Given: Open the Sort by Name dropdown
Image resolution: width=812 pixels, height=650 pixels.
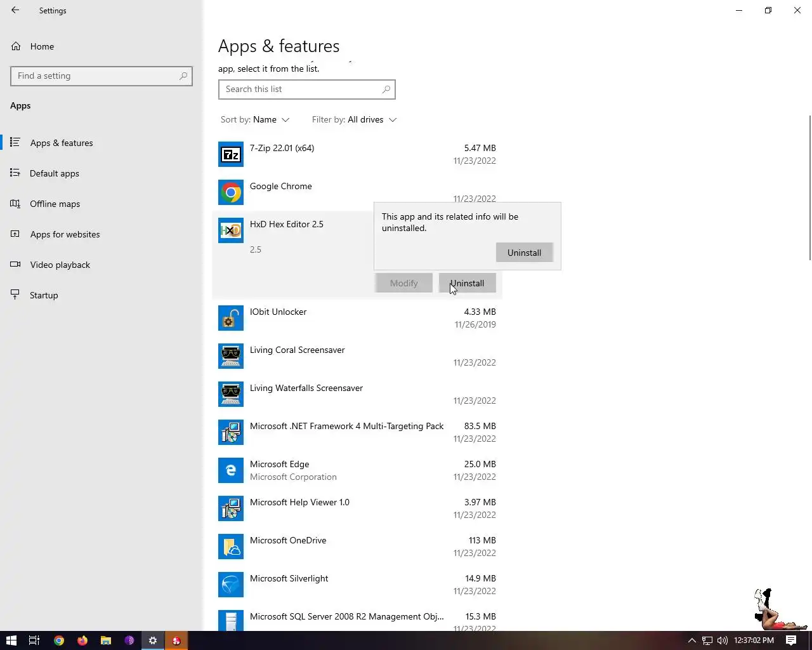Looking at the screenshot, I should (255, 119).
